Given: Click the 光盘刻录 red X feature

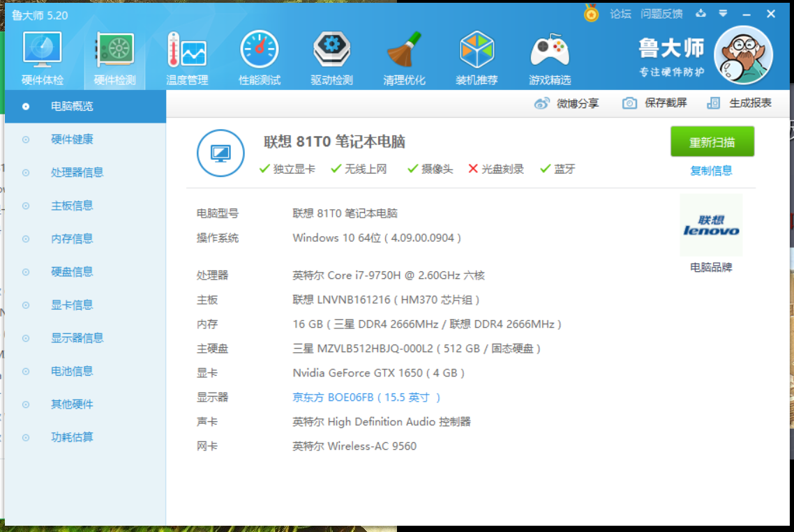Looking at the screenshot, I should (x=496, y=169).
